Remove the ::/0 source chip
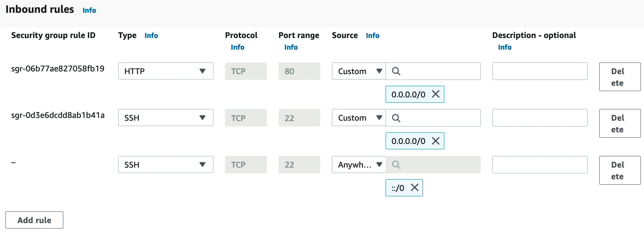 [415, 188]
